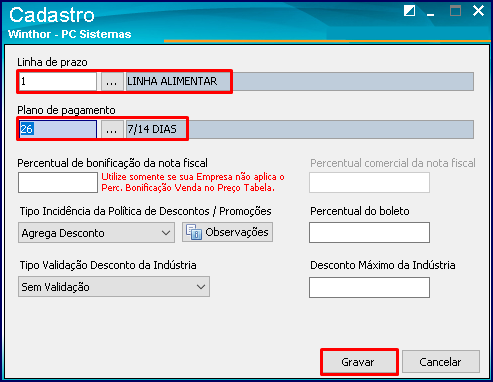Click the Linha de prazo code field
The width and height of the screenshot is (493, 382).
click(x=58, y=81)
